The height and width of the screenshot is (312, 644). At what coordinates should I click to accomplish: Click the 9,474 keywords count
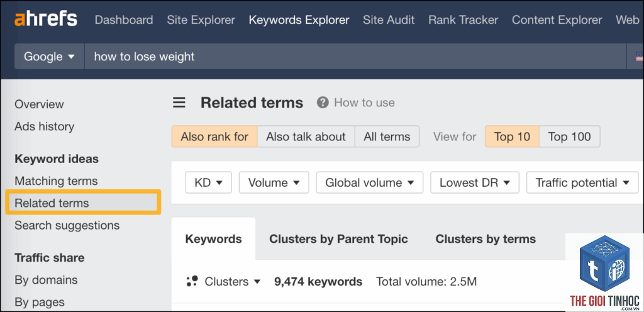(318, 282)
